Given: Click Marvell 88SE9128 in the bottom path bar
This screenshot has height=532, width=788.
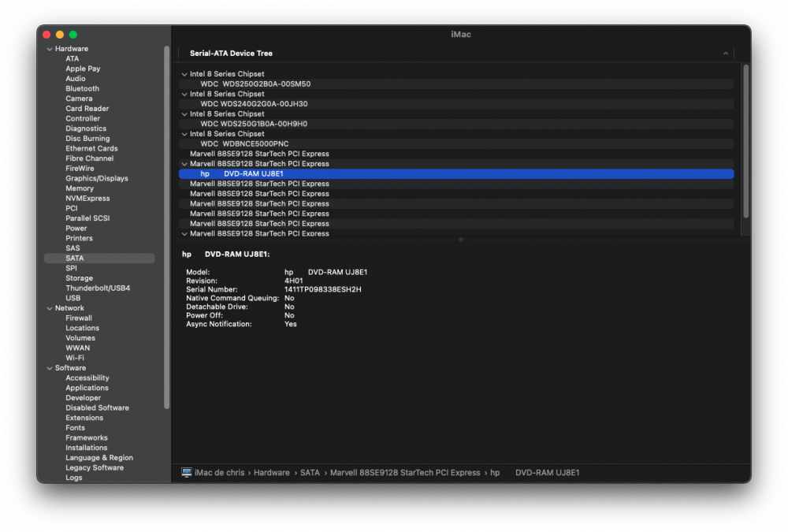Looking at the screenshot, I should [404, 473].
